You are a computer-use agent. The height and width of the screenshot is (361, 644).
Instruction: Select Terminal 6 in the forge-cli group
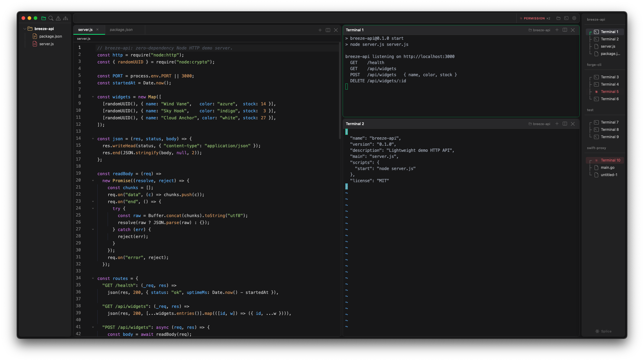pos(605,99)
